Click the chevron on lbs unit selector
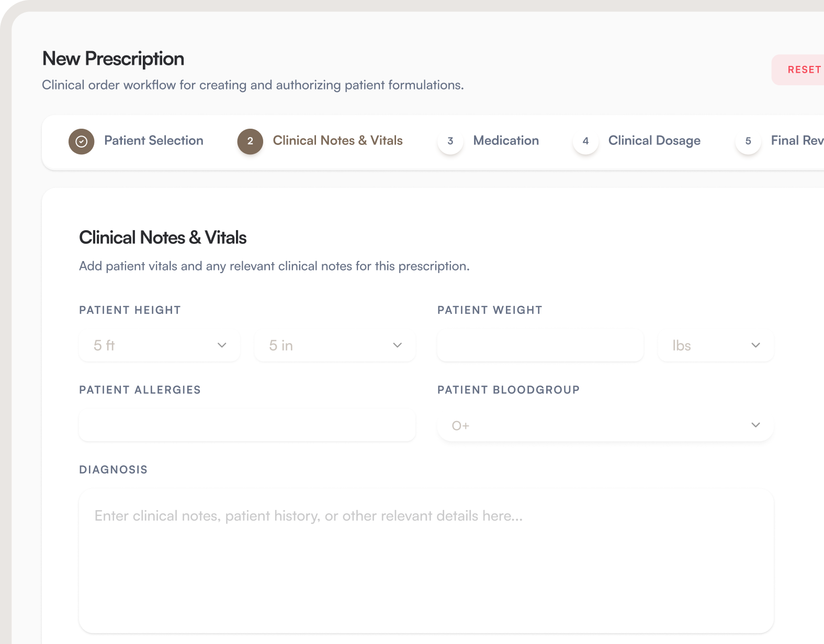This screenshot has height=644, width=824. click(755, 345)
